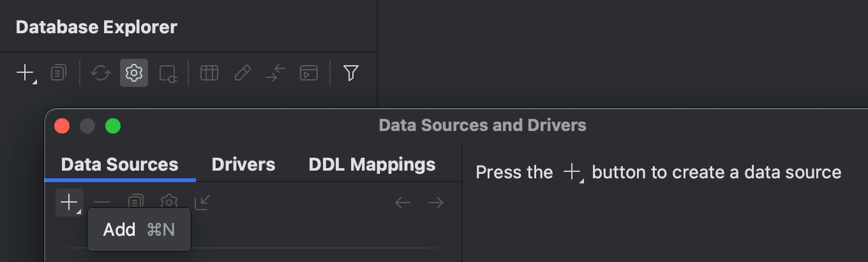
Task: Click the pencil edit icon
Action: tap(243, 73)
